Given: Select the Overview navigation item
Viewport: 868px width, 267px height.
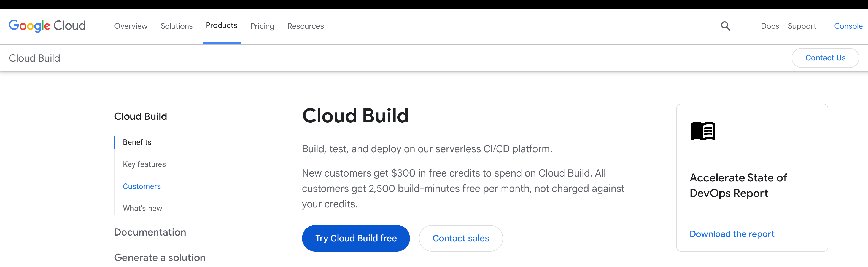Looking at the screenshot, I should [x=131, y=26].
